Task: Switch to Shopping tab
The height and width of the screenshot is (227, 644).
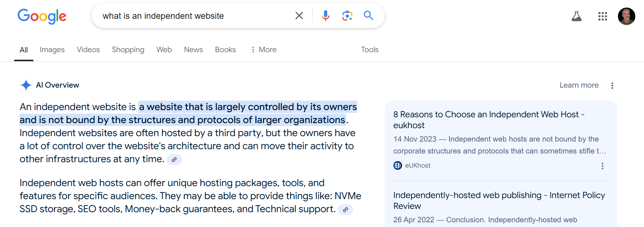Action: coord(128,50)
